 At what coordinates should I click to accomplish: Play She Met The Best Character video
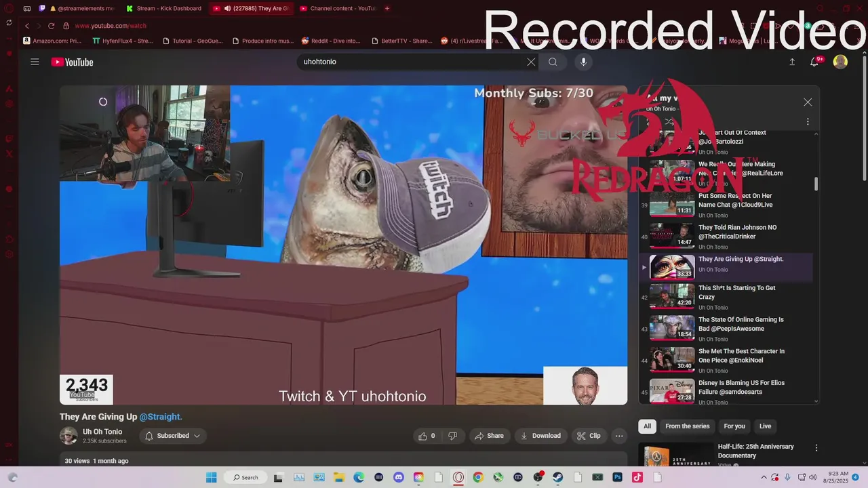coord(726,360)
